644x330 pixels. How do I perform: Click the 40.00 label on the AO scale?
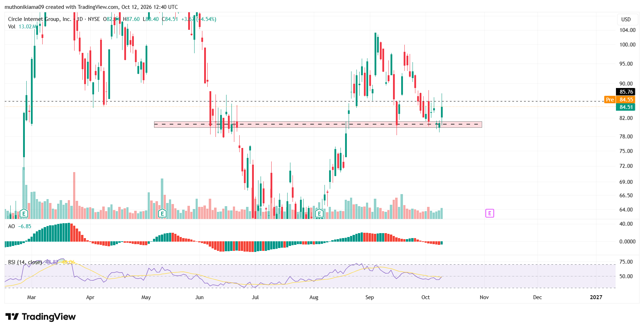click(x=626, y=224)
